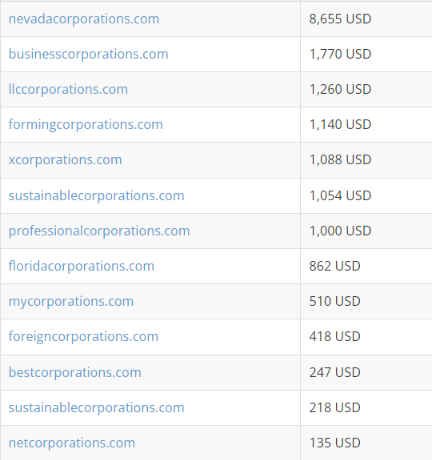Select the netcorporations.com link

(x=72, y=443)
